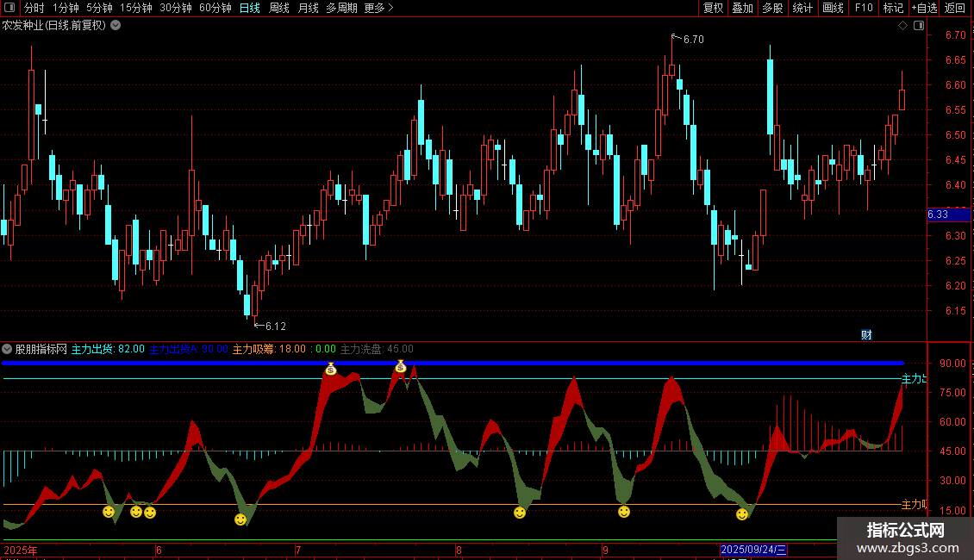Switch to the 月线 monthly chart
Screen dimensions: 974x560
click(308, 8)
